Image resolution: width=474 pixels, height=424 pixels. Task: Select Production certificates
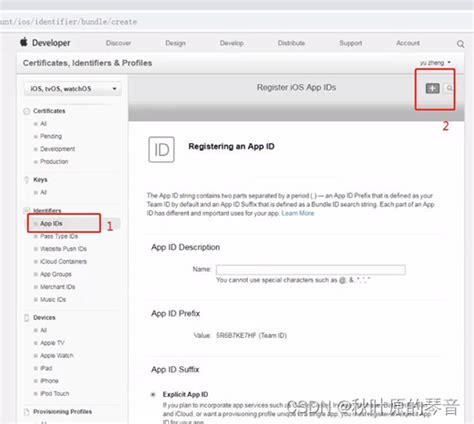[x=54, y=162]
